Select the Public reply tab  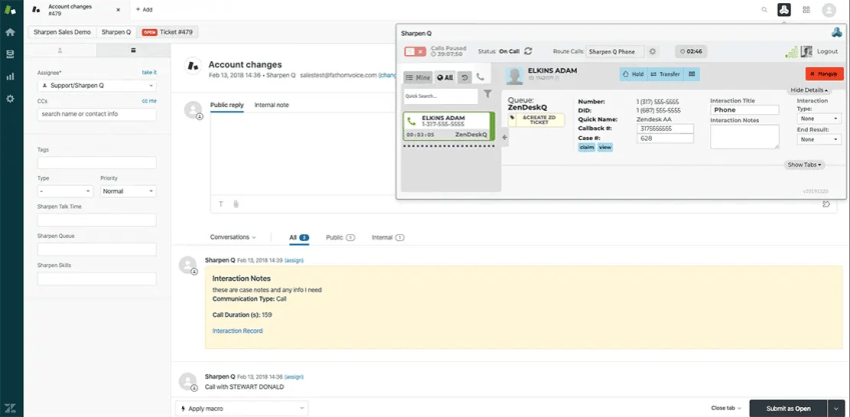coord(227,105)
